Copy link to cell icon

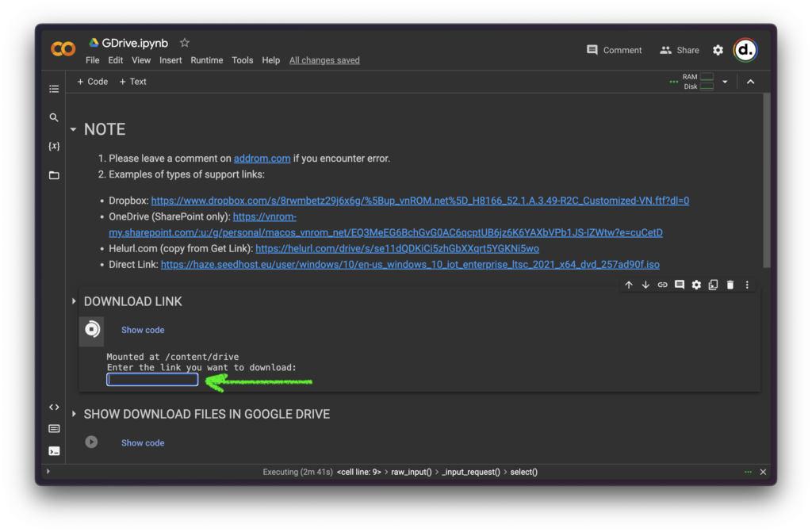tap(662, 285)
